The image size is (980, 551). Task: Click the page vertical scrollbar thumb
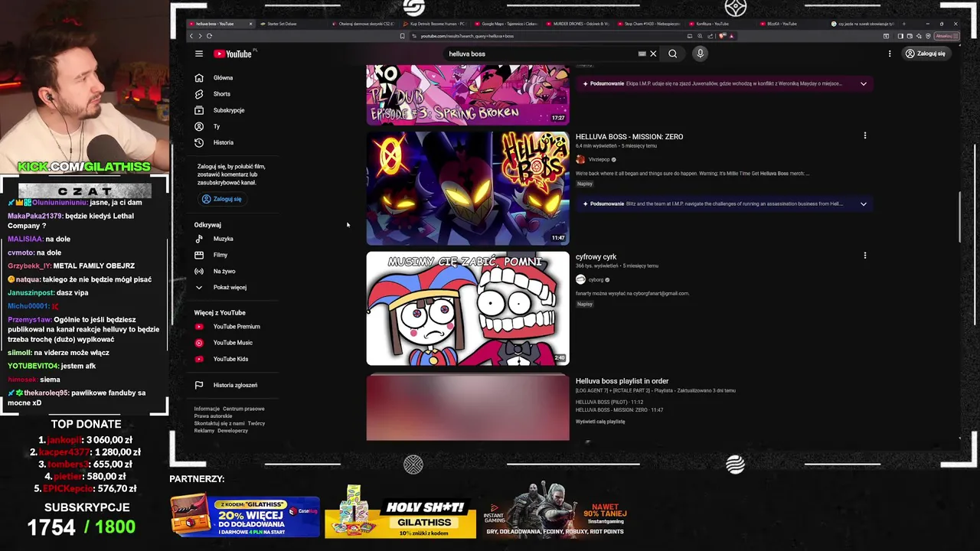point(959,217)
